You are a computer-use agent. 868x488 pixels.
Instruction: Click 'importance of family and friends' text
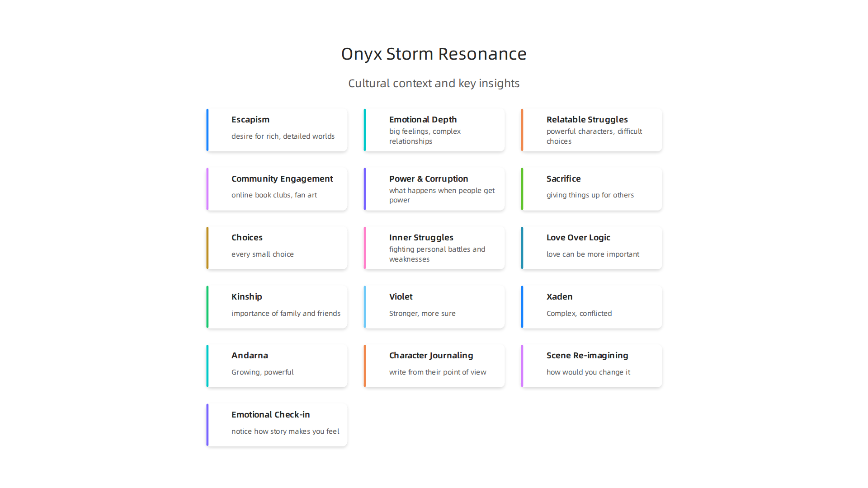pyautogui.click(x=286, y=313)
